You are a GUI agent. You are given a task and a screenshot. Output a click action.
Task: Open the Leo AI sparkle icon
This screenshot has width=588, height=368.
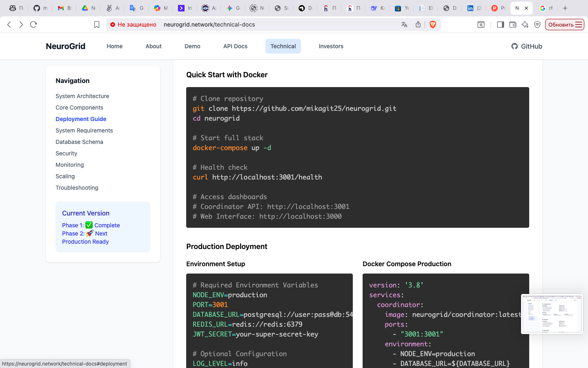click(x=525, y=25)
